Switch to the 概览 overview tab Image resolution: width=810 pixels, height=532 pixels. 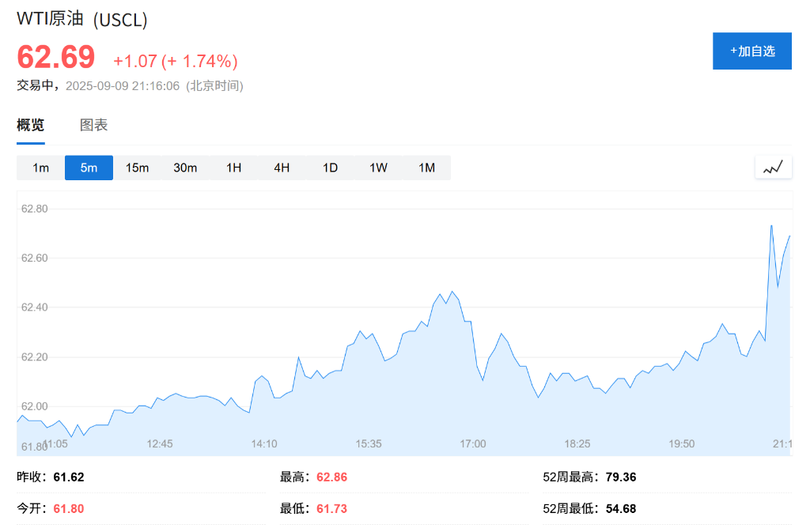click(x=31, y=125)
